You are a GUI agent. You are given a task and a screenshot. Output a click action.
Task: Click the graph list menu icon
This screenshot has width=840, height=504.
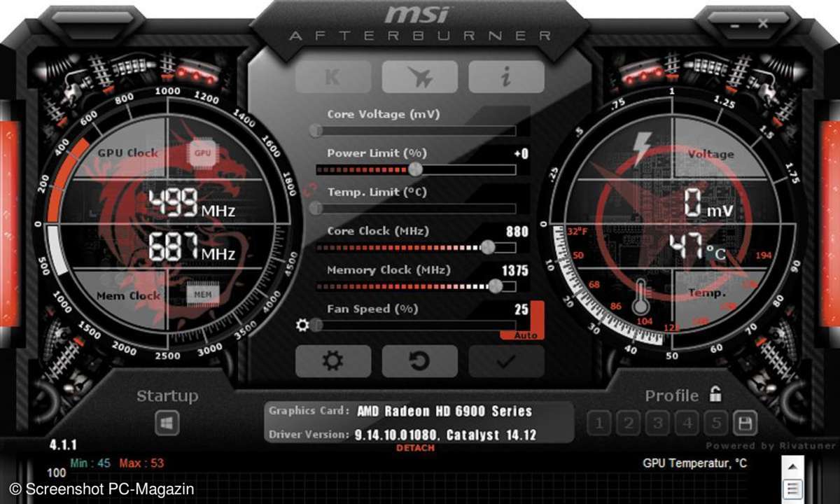coord(792,488)
